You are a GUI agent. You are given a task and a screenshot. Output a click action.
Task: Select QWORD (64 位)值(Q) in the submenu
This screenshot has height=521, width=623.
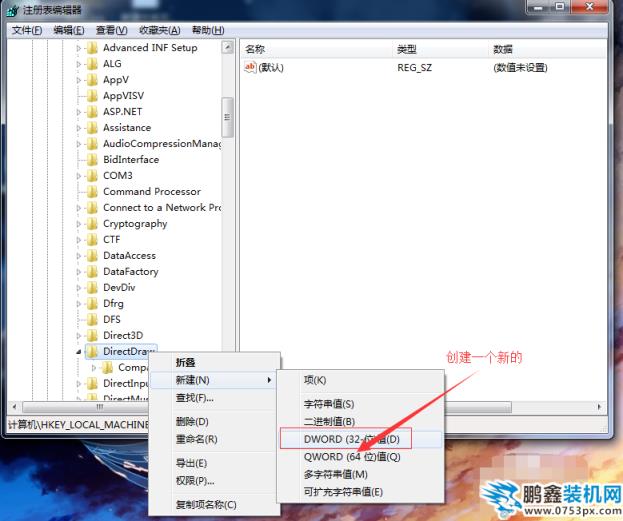click(x=360, y=457)
